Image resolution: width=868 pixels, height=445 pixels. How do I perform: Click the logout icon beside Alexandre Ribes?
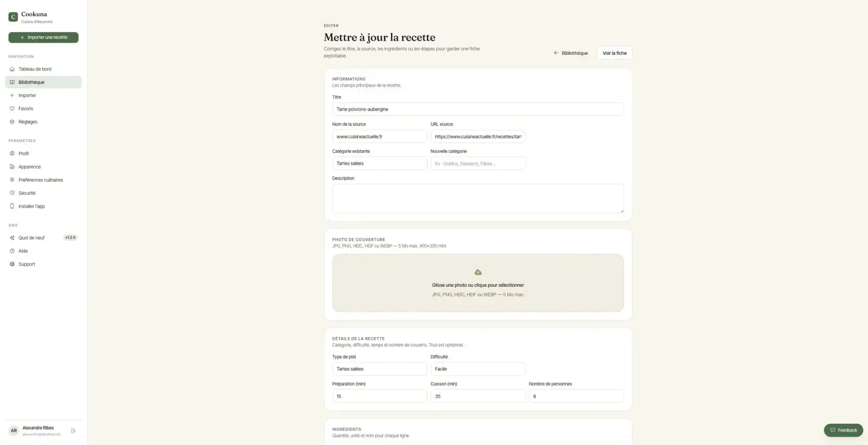coord(73,431)
